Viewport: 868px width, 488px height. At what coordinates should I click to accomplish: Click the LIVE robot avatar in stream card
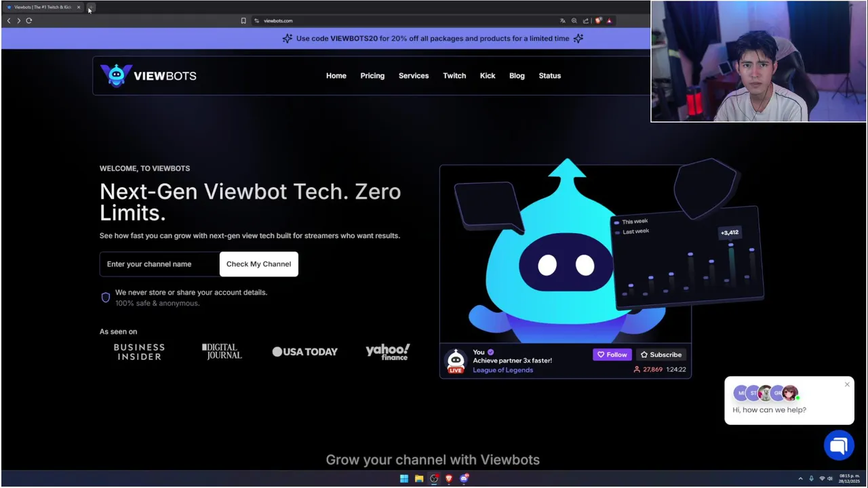pyautogui.click(x=456, y=361)
